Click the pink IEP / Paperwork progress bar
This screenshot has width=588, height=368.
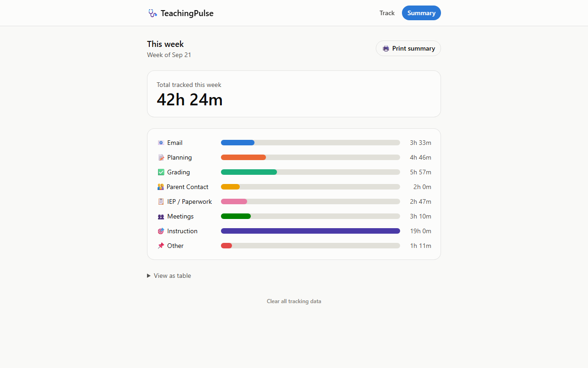(x=234, y=201)
